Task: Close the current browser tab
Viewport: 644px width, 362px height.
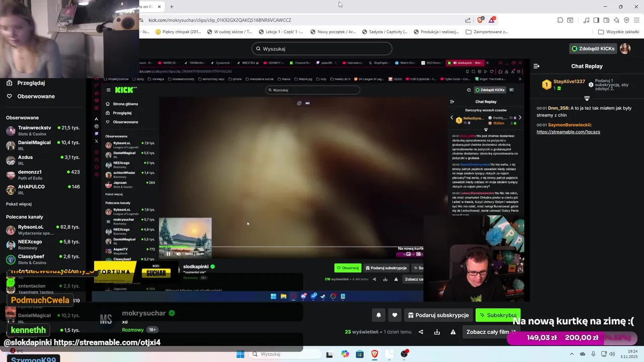Action: (159, 7)
